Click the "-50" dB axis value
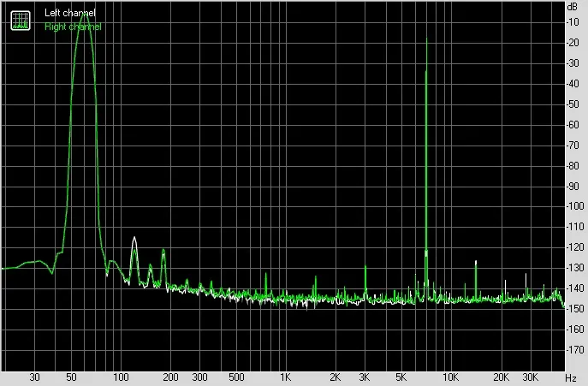 tap(573, 104)
